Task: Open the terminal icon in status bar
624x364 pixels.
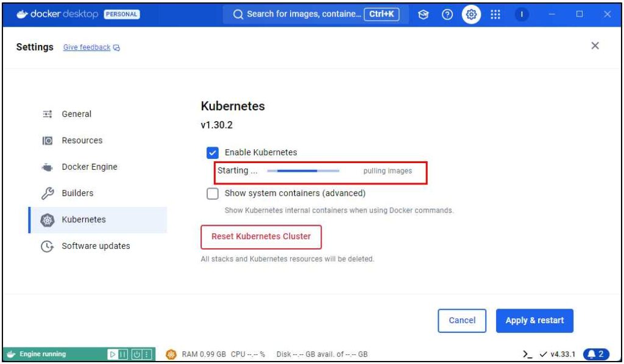Action: click(528, 354)
